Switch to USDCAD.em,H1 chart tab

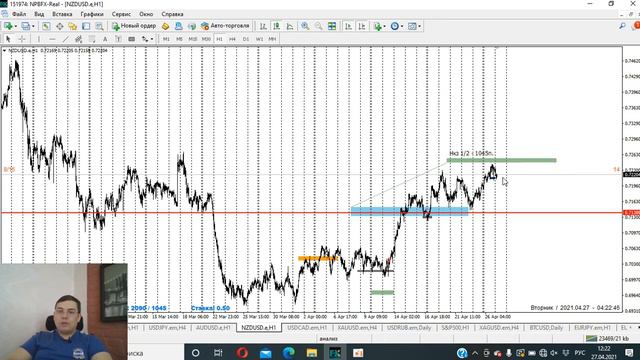(307, 328)
